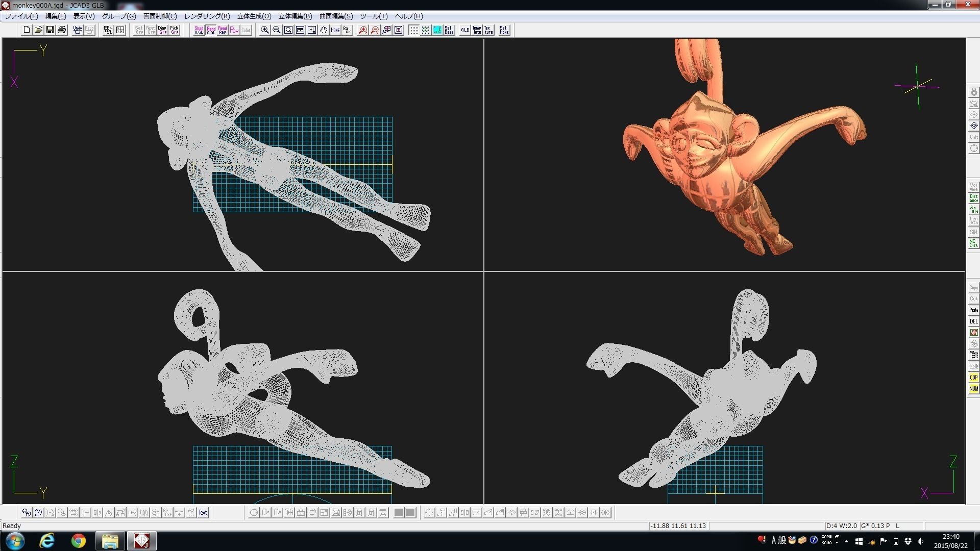Screen dimensions: 980x551
Task: Click the Save file toolbar icon
Action: coord(50,30)
